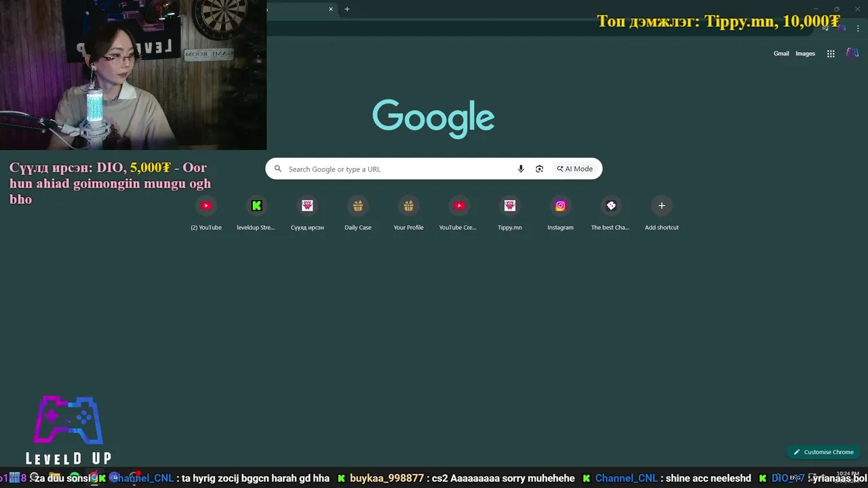Open the (2) YouTube shortcut
Image resolution: width=868 pixels, height=488 pixels.
[x=206, y=213]
